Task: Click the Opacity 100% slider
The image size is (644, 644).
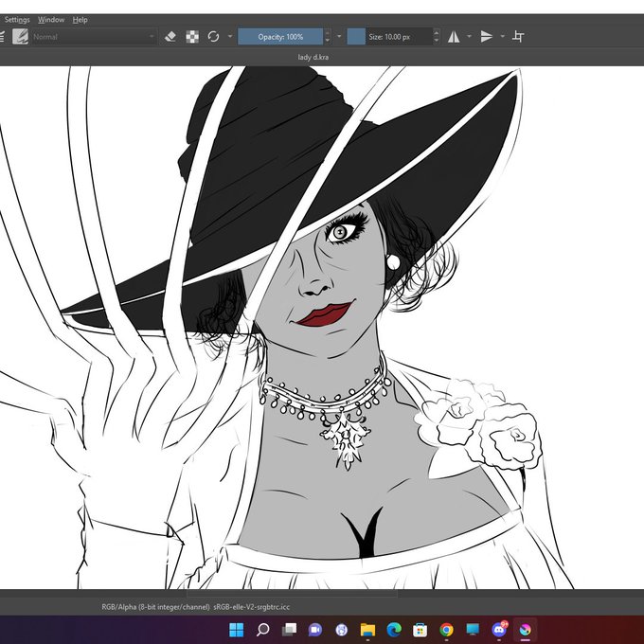Action: coord(280,37)
